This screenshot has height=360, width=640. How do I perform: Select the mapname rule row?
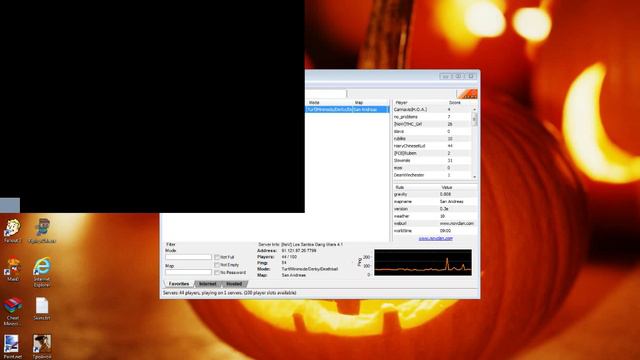pyautogui.click(x=435, y=202)
